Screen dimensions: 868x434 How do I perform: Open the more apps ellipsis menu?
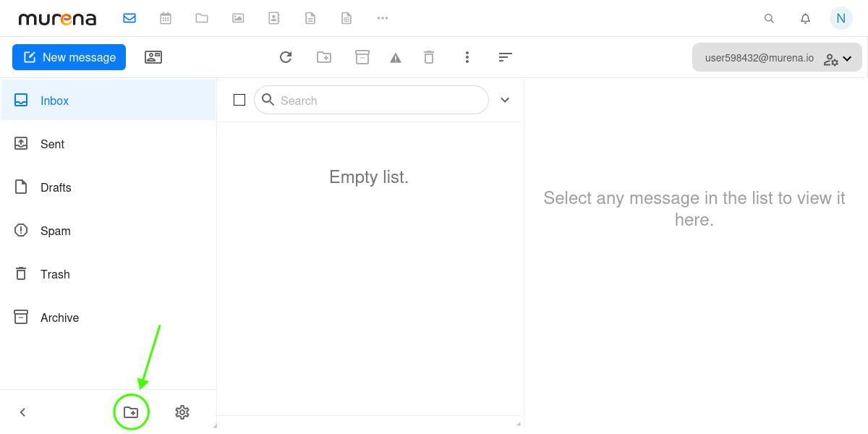coord(383,17)
